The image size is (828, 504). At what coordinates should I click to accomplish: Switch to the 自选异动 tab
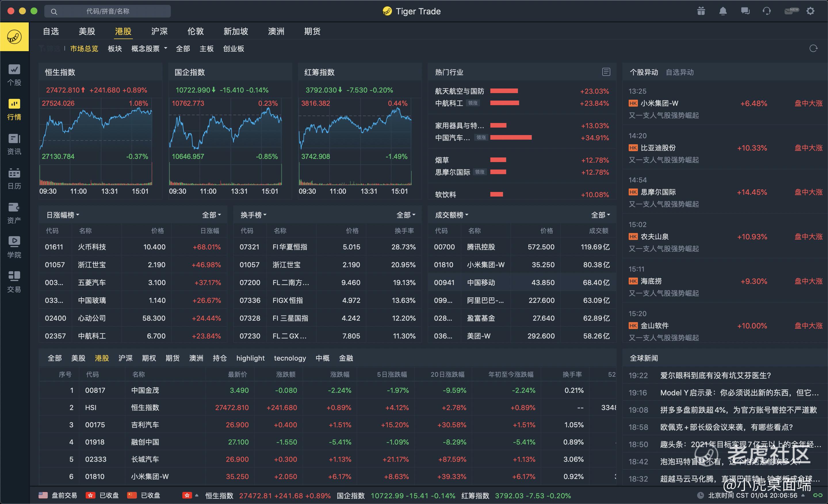[680, 72]
